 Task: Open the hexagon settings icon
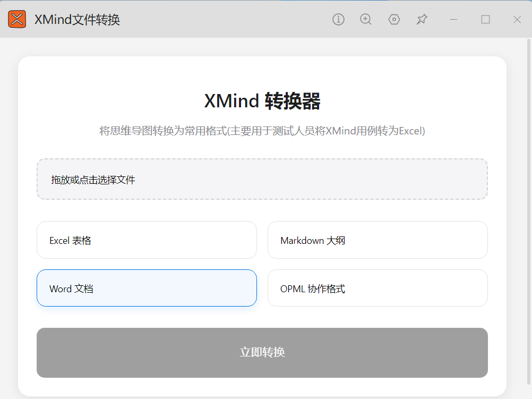[x=394, y=19]
